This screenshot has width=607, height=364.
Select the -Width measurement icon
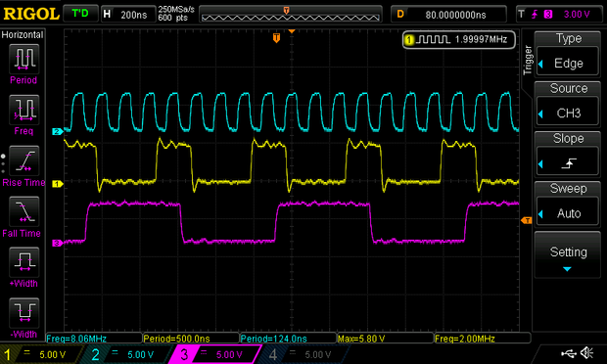click(24, 312)
